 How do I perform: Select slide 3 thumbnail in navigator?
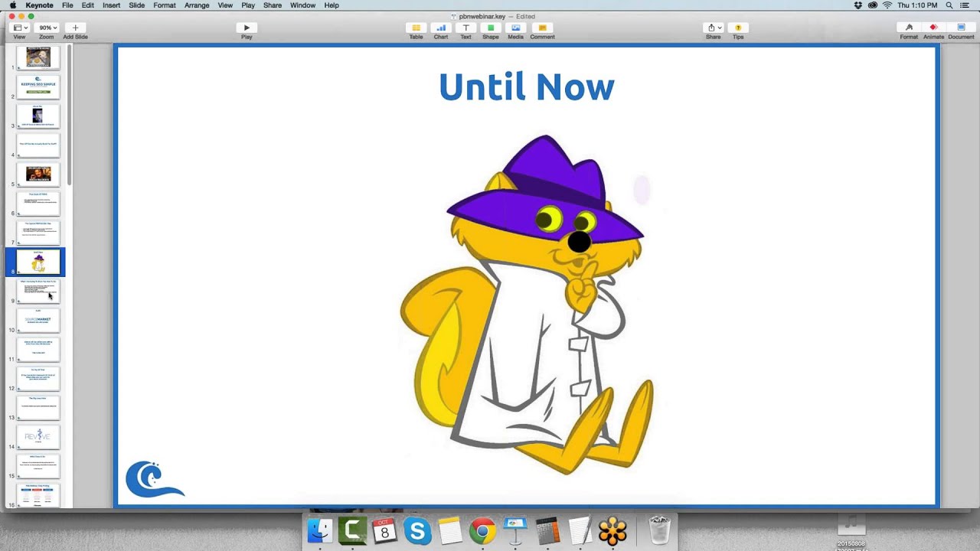tap(38, 116)
